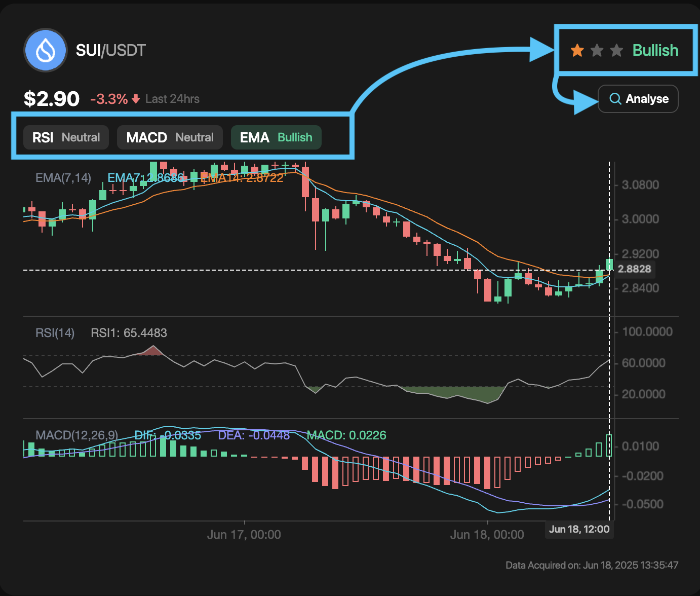Click the Jun 18, 12:00 crosshair time label
The height and width of the screenshot is (596, 700).
[579, 529]
